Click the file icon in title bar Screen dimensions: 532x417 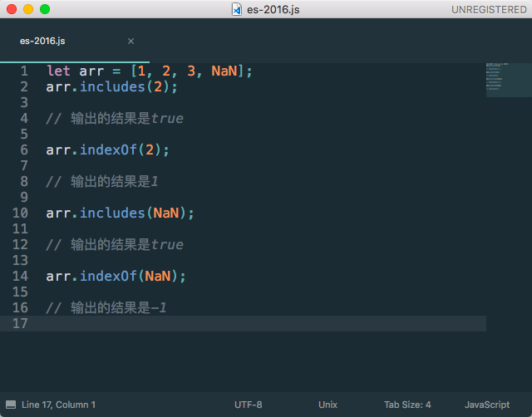click(236, 9)
